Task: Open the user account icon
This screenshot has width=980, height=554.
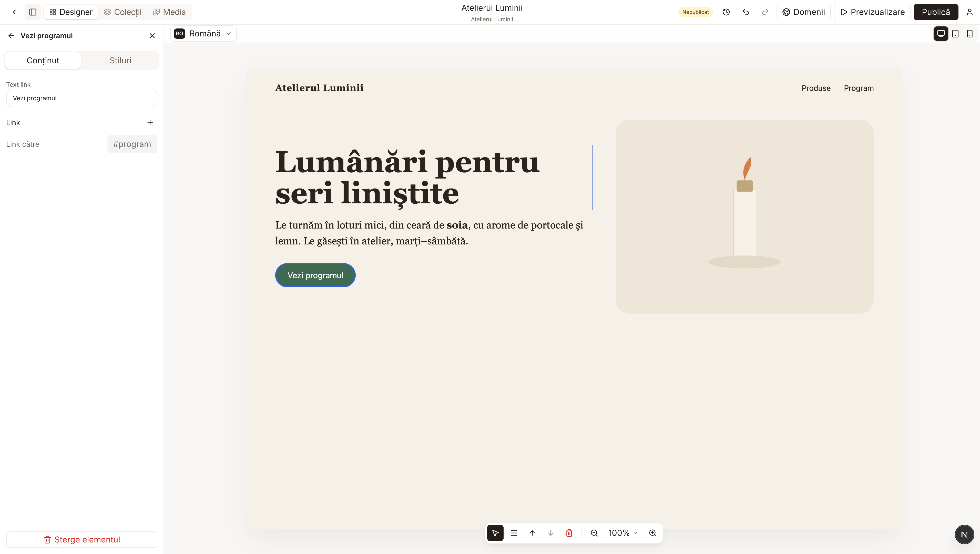Action: [x=969, y=12]
